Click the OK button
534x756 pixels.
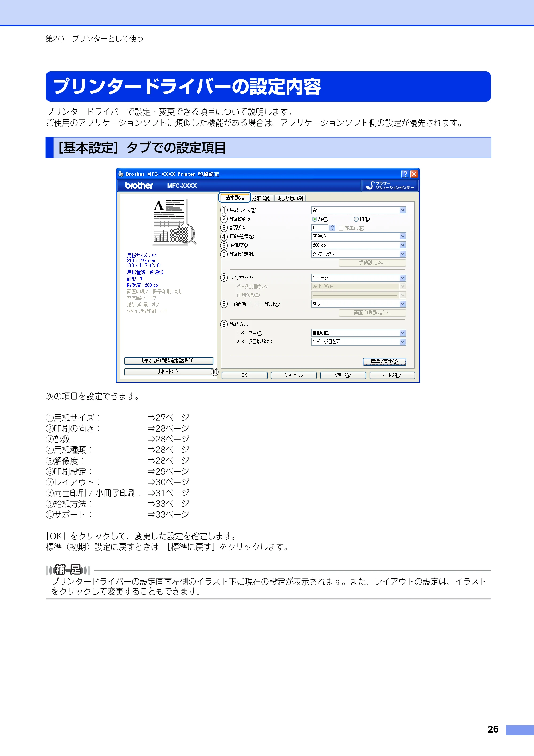point(244,375)
